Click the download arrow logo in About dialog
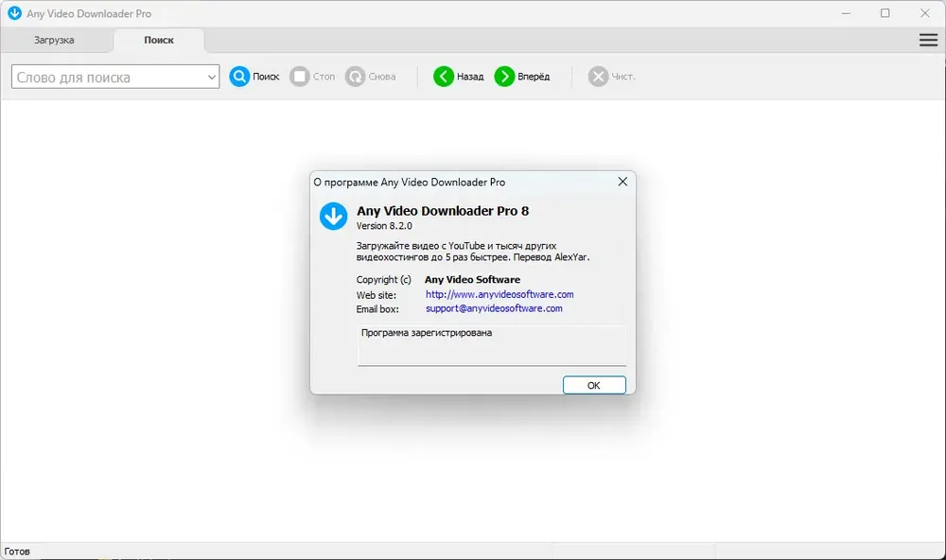This screenshot has width=946, height=560. click(x=333, y=217)
